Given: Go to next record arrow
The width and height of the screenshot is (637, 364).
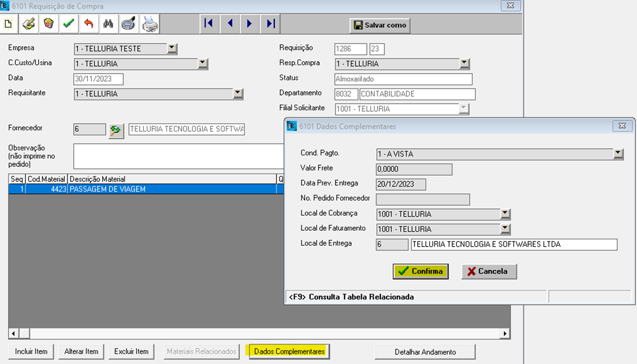Looking at the screenshot, I should 249,24.
